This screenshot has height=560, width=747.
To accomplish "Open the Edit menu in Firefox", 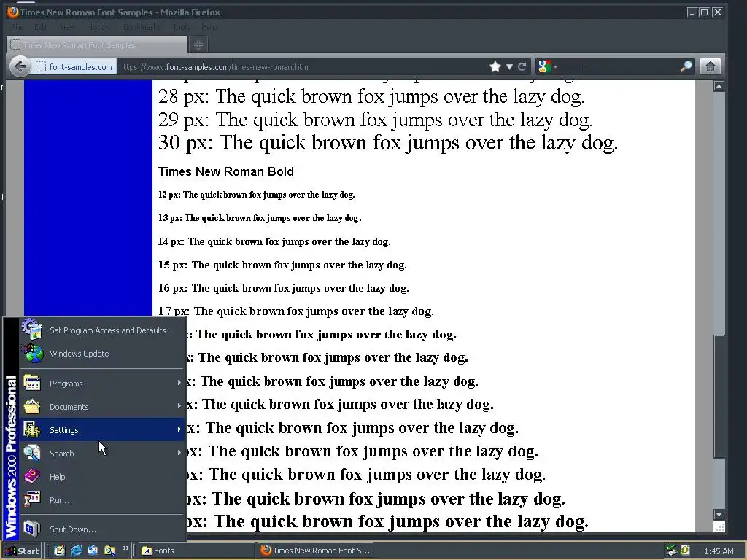I will pyautogui.click(x=41, y=27).
